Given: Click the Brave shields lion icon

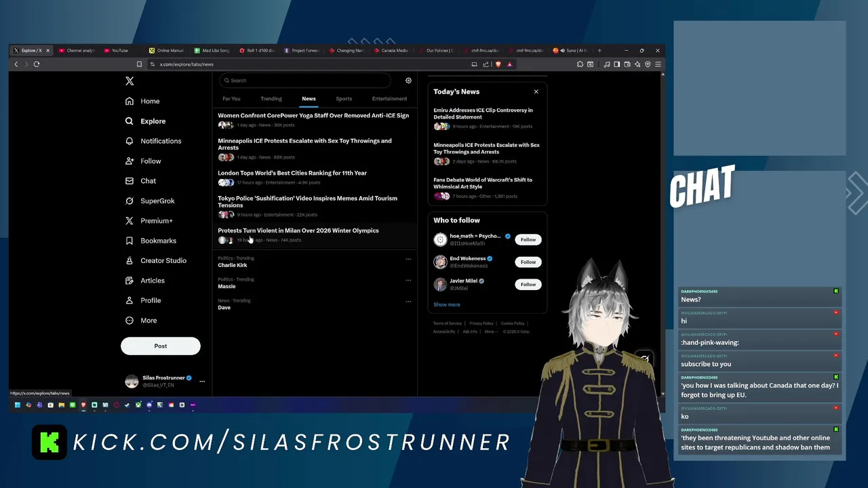Looking at the screenshot, I should [498, 64].
